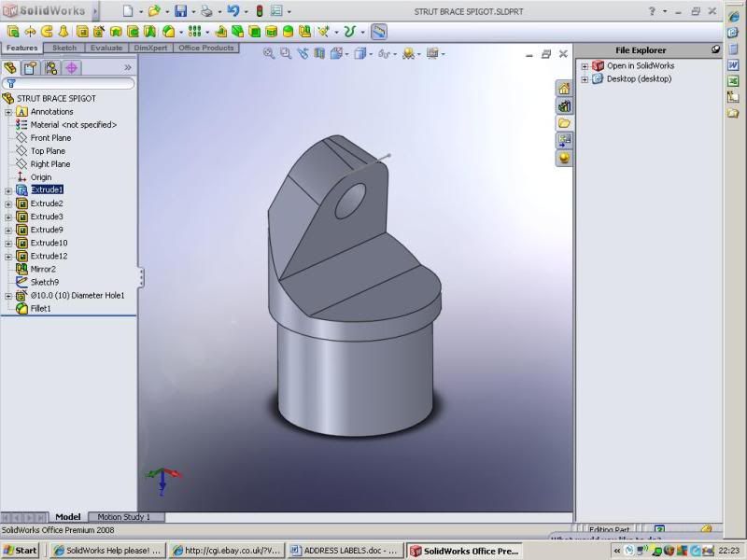Switch to ADDRESS LABELS.doc taskbar window
This screenshot has height=560, width=747.
[x=345, y=551]
